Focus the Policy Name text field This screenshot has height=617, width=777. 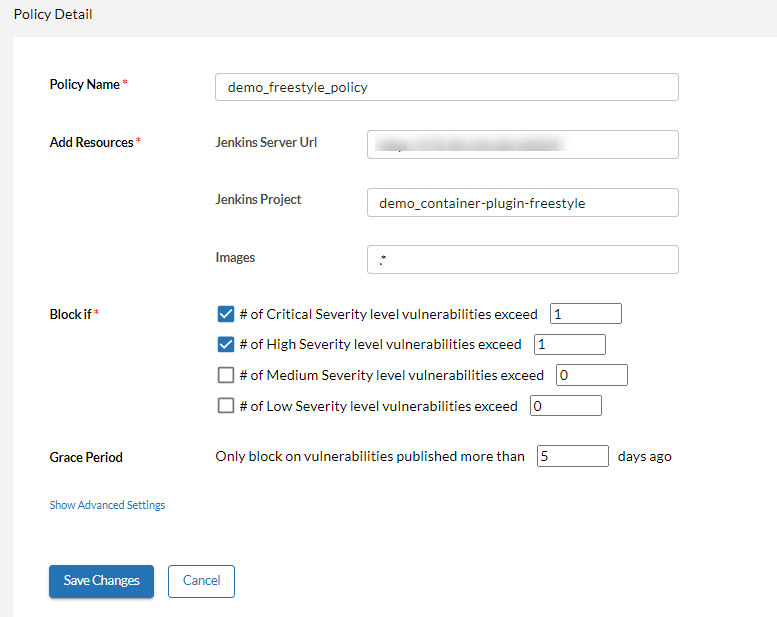pos(446,87)
